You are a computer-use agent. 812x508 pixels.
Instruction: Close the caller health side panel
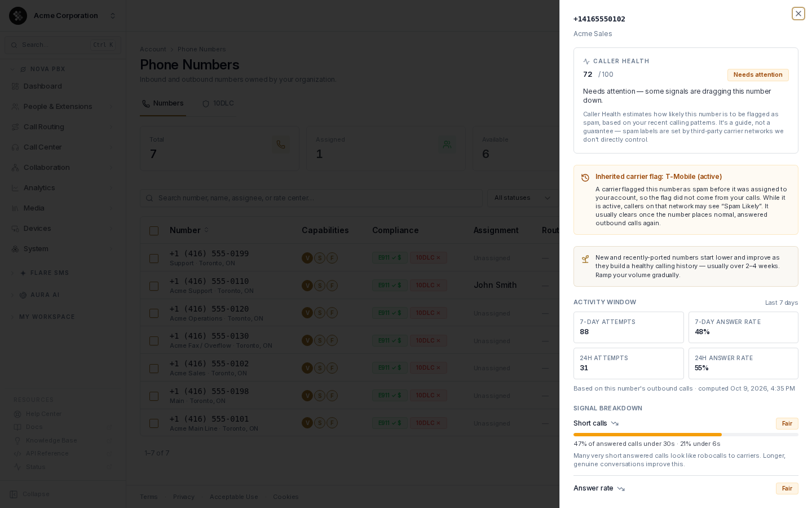(x=798, y=14)
